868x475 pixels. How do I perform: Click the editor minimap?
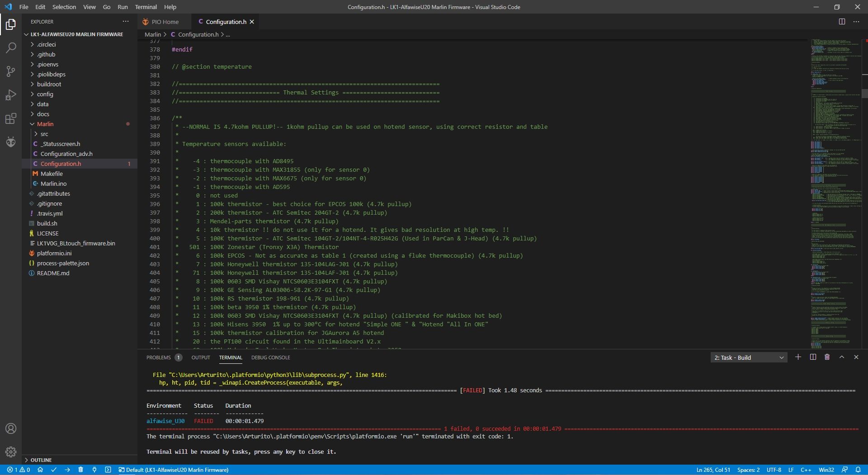(835, 193)
